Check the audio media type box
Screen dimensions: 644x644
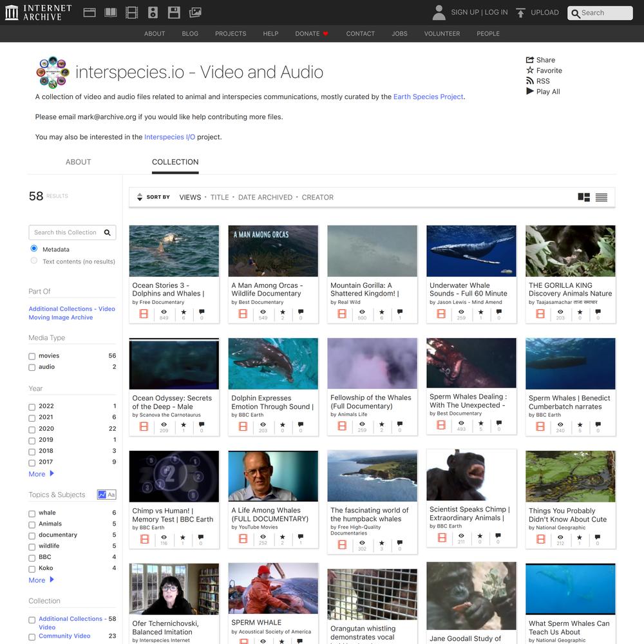32,367
